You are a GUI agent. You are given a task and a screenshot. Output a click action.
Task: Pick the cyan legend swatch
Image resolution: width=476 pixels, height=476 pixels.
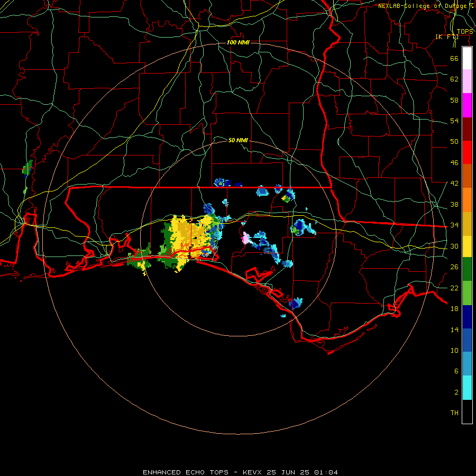tap(467, 388)
